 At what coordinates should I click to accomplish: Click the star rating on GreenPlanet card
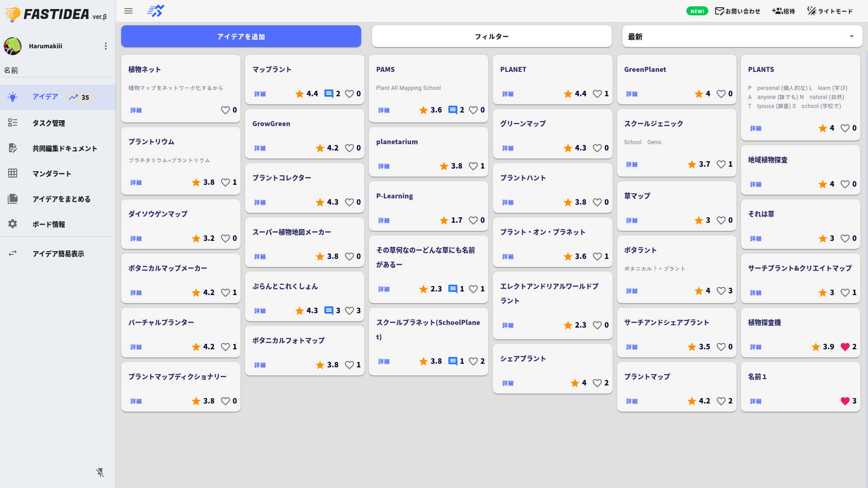[699, 94]
